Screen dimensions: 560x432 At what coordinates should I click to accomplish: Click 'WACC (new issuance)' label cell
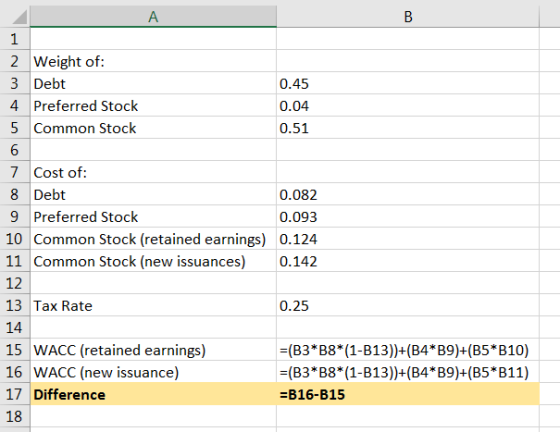point(153,372)
